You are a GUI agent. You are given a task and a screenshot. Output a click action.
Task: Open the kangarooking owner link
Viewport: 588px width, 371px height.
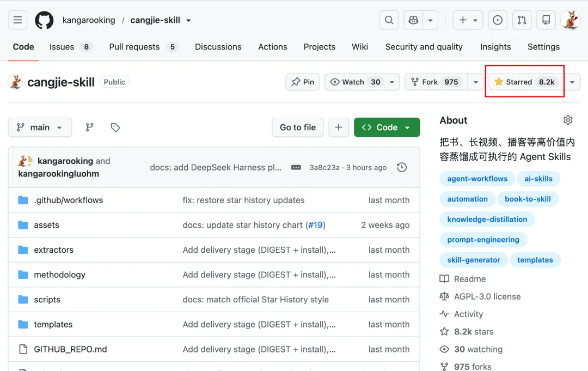point(89,20)
